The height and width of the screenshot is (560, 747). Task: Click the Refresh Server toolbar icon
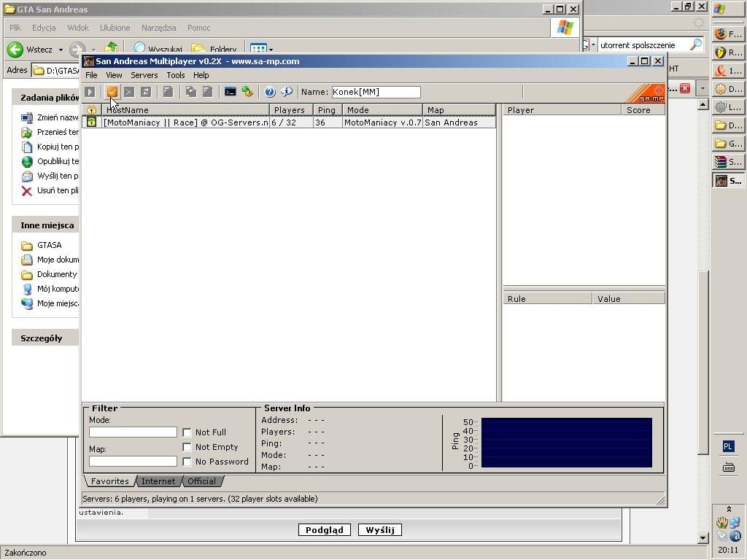(x=146, y=92)
